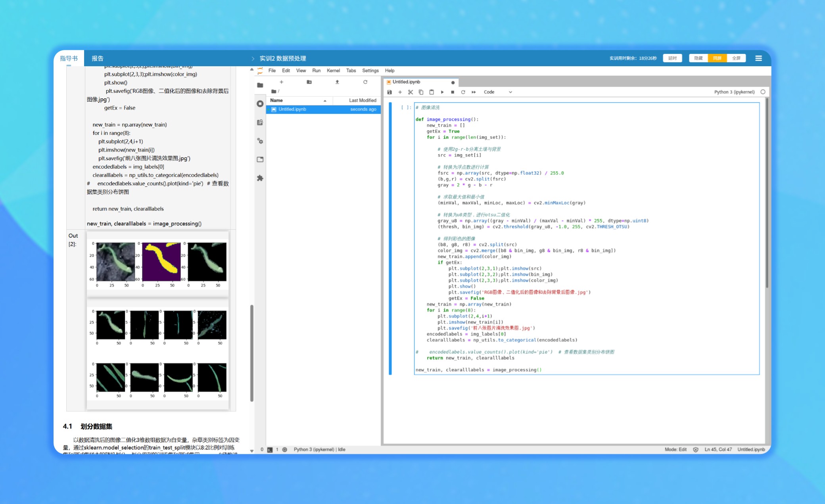Open the Run menu

(x=317, y=71)
